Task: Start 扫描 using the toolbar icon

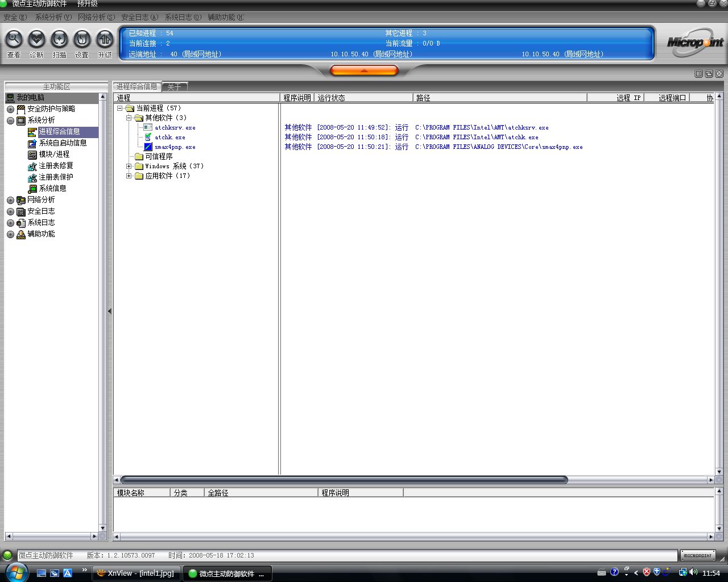Action: tap(59, 39)
